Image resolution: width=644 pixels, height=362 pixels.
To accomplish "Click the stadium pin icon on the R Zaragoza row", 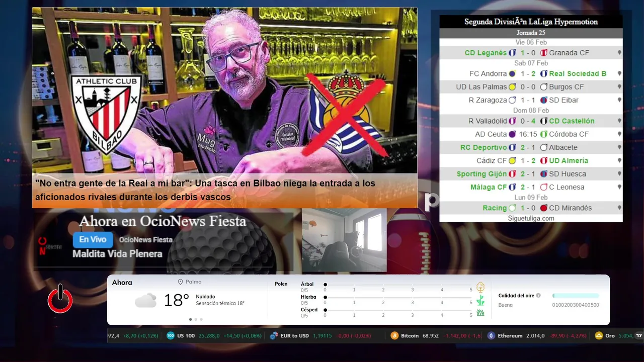I will (x=619, y=100).
